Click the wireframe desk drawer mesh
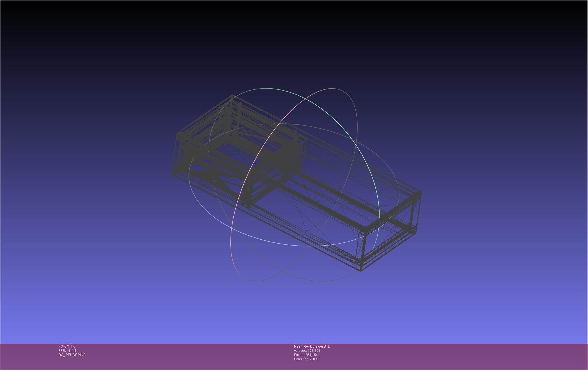Viewport: 588px width, 370px height. coord(296,183)
